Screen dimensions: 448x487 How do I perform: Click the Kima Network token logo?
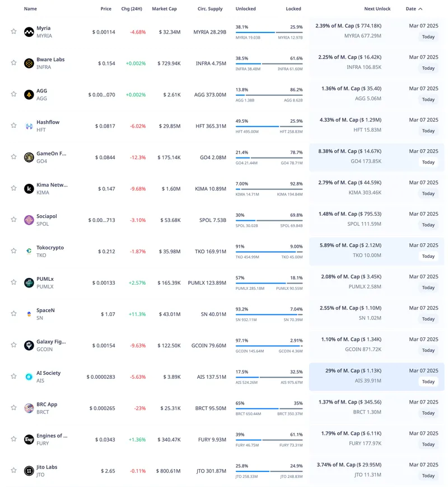coord(29,189)
